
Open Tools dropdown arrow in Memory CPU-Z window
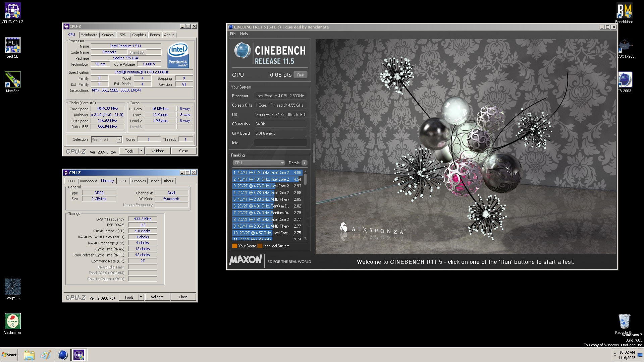point(141,297)
